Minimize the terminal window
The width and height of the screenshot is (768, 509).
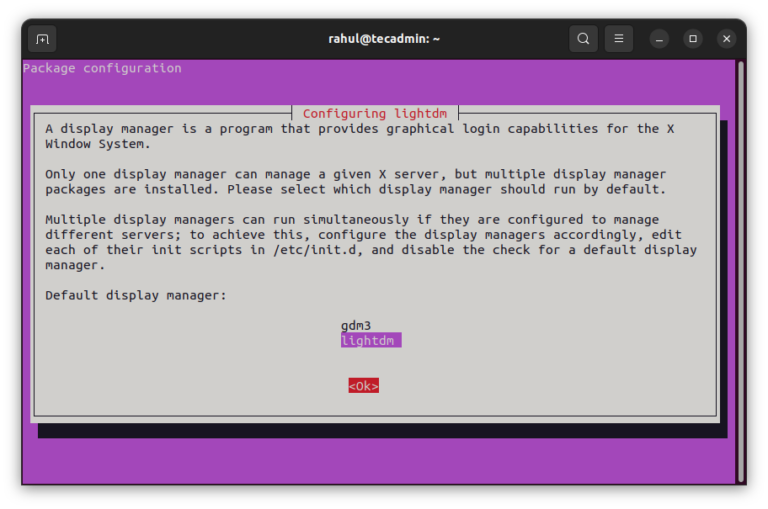click(x=659, y=39)
